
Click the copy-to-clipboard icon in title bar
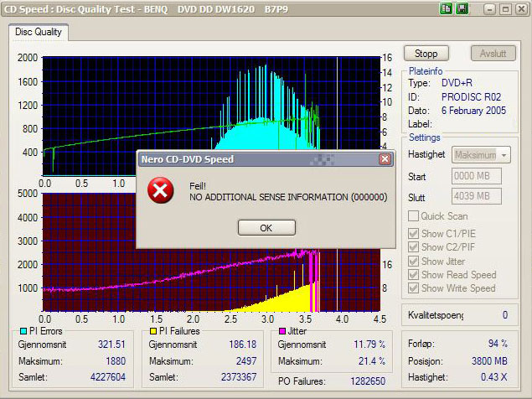pos(447,9)
